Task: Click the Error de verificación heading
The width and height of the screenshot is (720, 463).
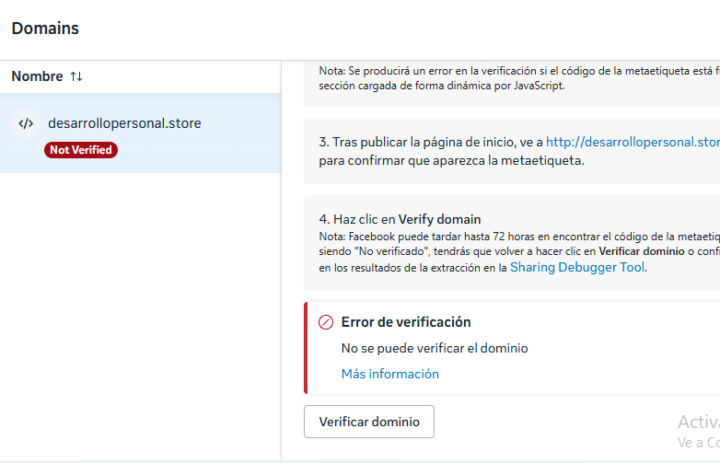Action: tap(406, 322)
